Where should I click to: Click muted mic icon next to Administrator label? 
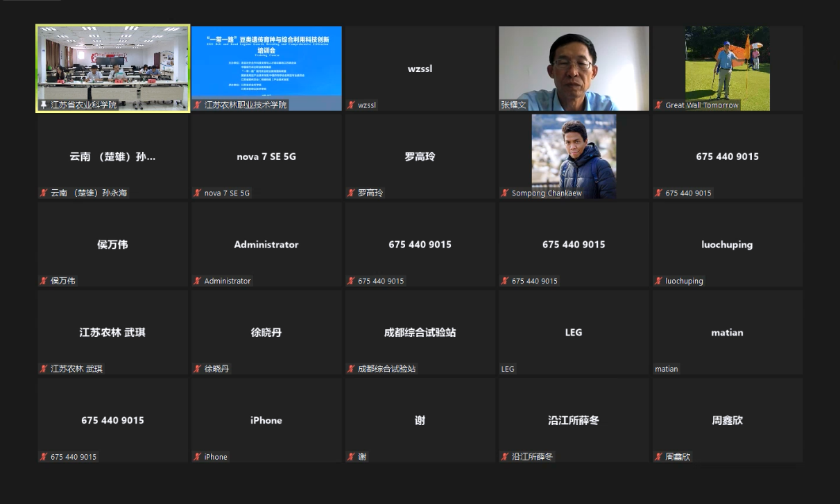coord(198,281)
